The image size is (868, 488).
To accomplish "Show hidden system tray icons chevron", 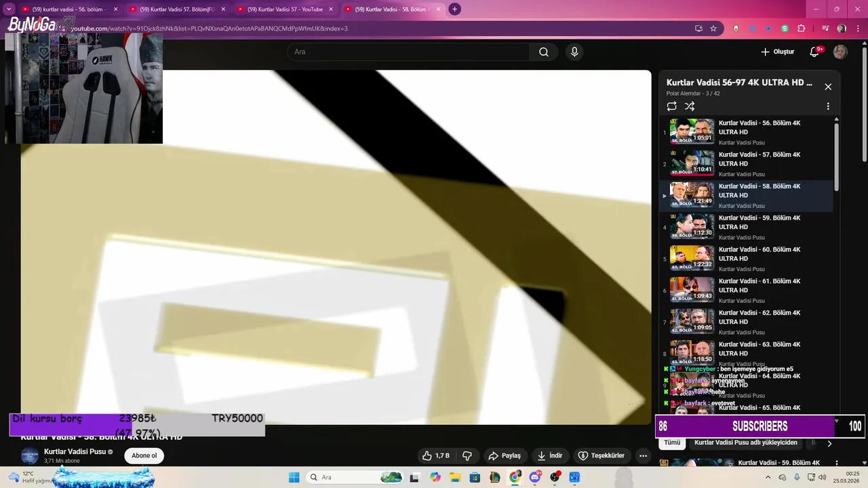I will [768, 477].
